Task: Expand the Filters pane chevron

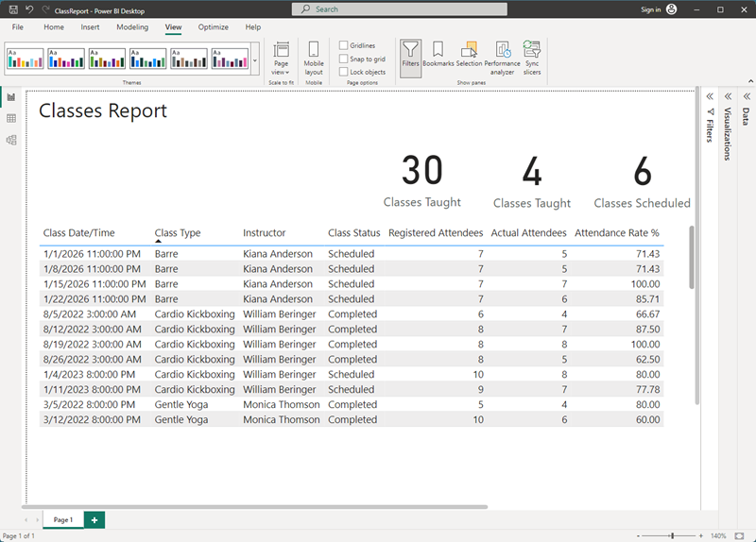Action: pos(710,96)
